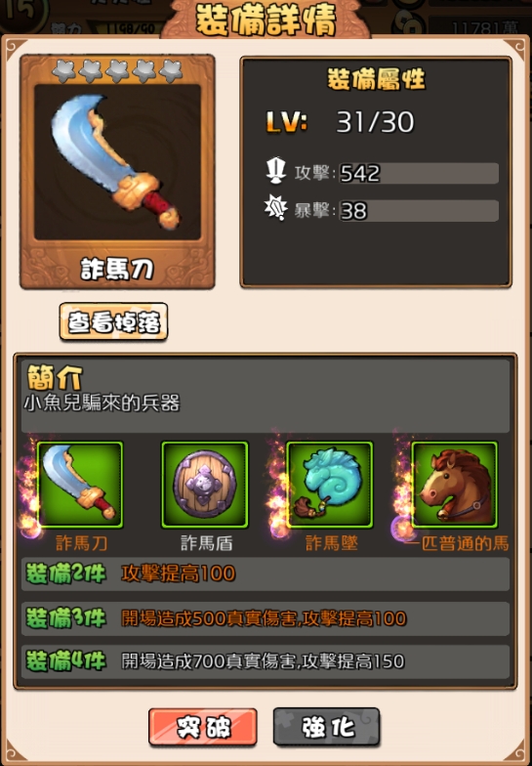This screenshot has width=532, height=766.
Task: Select the 詐馬盾 shield set icon
Action: 205,485
